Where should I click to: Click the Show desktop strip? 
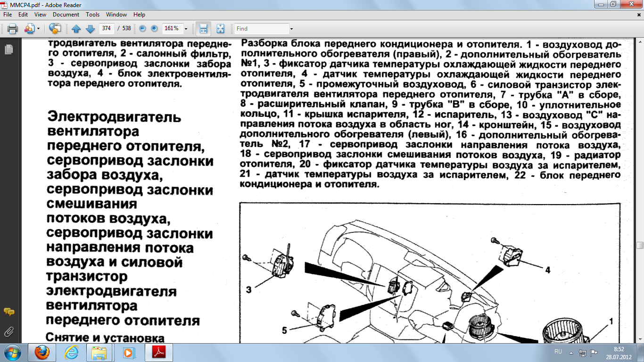pos(640,353)
